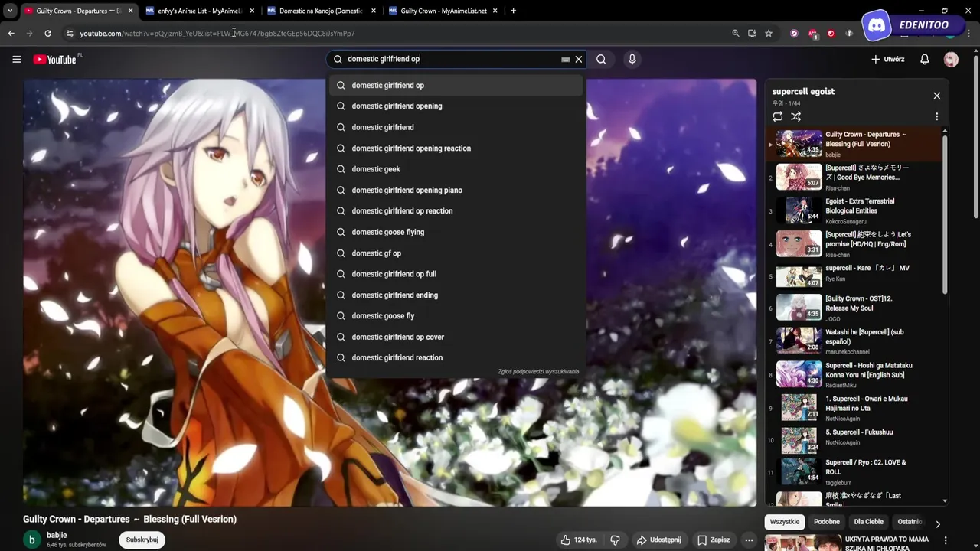Click 'Zgłoś podpowiedzi wyszukiwania' link
980x551 pixels.
coord(538,372)
